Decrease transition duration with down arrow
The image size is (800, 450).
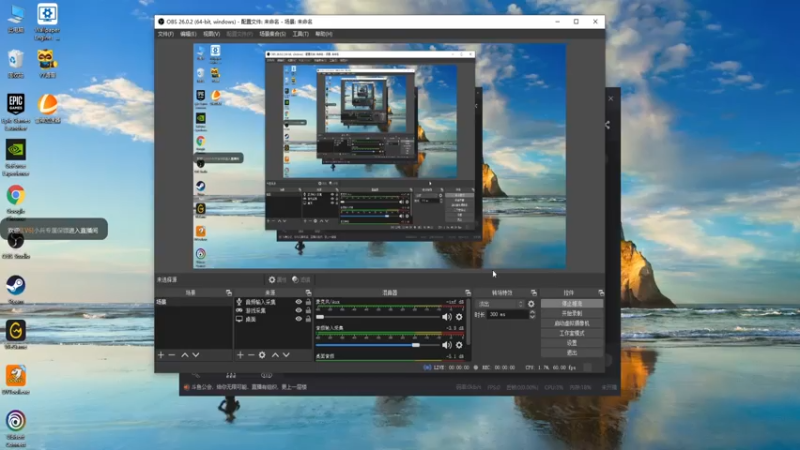tap(532, 317)
